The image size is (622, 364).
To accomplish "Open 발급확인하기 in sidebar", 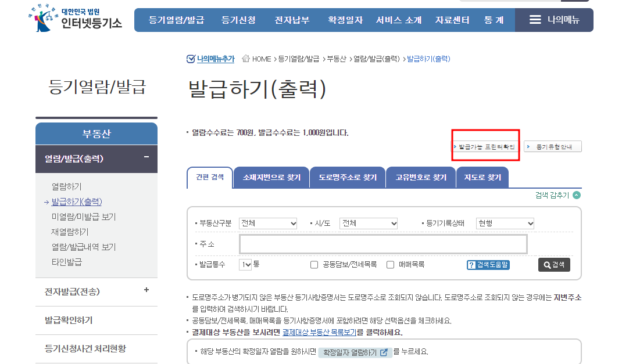I will tap(69, 320).
